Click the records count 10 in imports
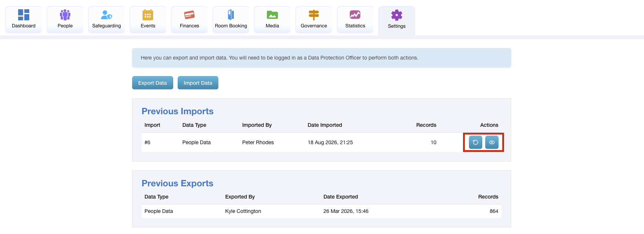Viewport: 644px width, 234px height. [433, 142]
